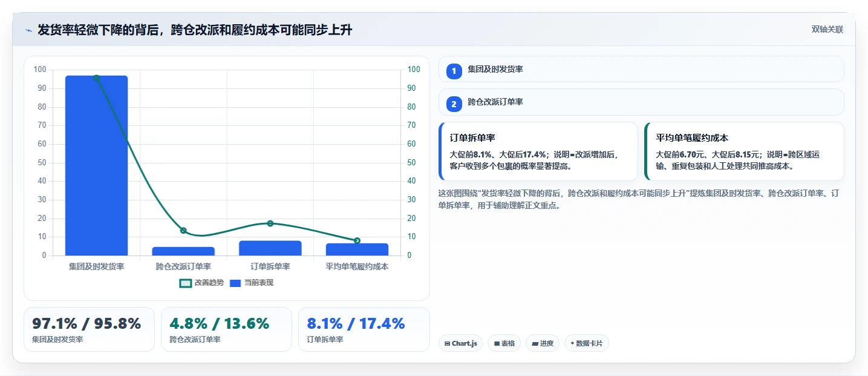Image resolution: width=868 pixels, height=376 pixels.
Task: Click the x-axis label 跨仓改派订单率
Action: [183, 266]
